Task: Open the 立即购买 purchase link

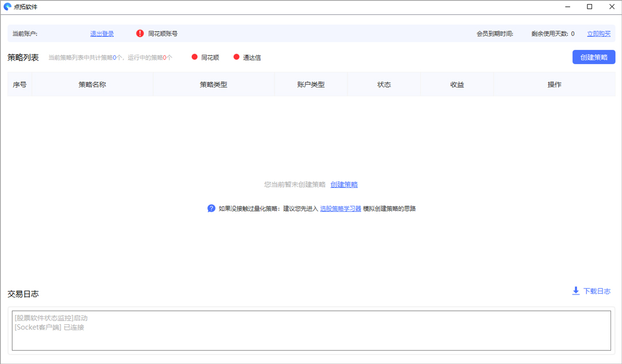Action: coord(598,33)
